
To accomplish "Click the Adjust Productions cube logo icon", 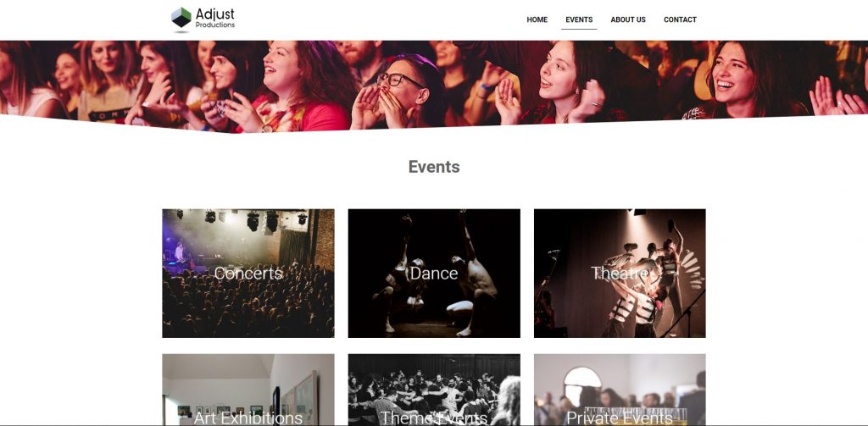I will [x=181, y=18].
